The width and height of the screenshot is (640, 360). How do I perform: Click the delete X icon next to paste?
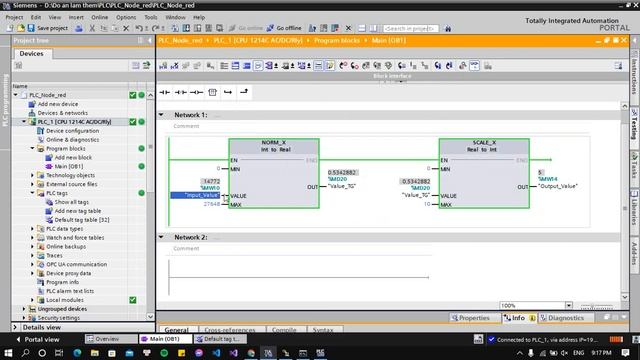point(126,28)
